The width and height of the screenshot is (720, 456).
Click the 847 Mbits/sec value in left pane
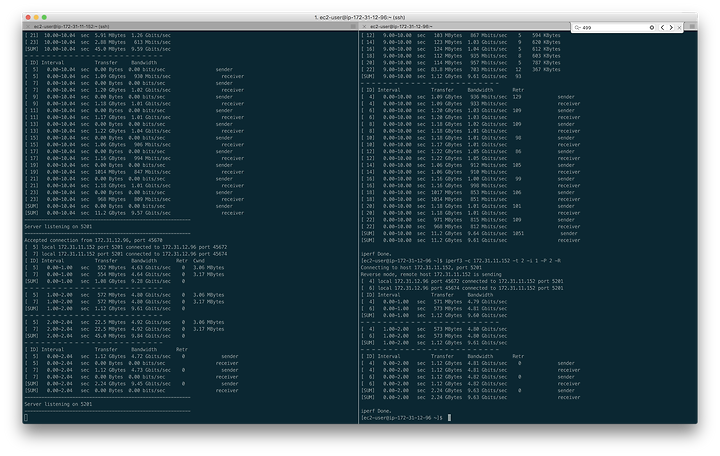coord(152,172)
